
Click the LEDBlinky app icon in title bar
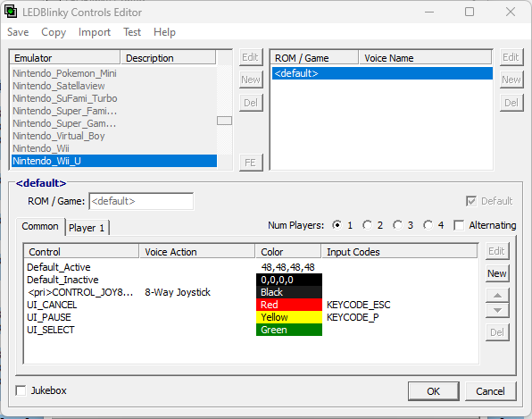(11, 12)
